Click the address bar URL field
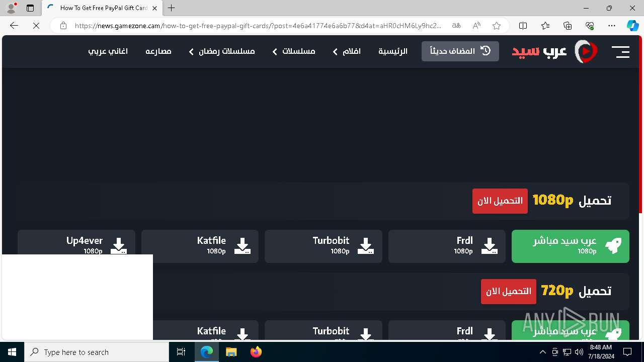Viewport: 644px width, 362px height. (258, 26)
